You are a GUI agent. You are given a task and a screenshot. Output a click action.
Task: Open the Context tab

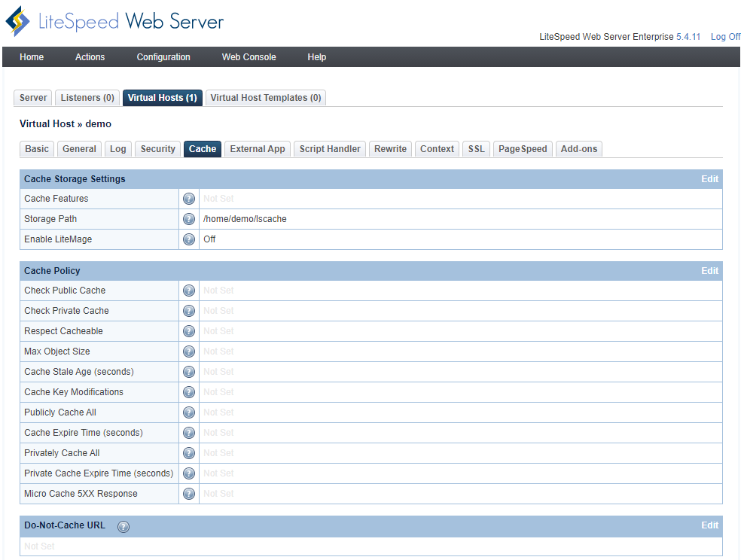click(x=437, y=149)
